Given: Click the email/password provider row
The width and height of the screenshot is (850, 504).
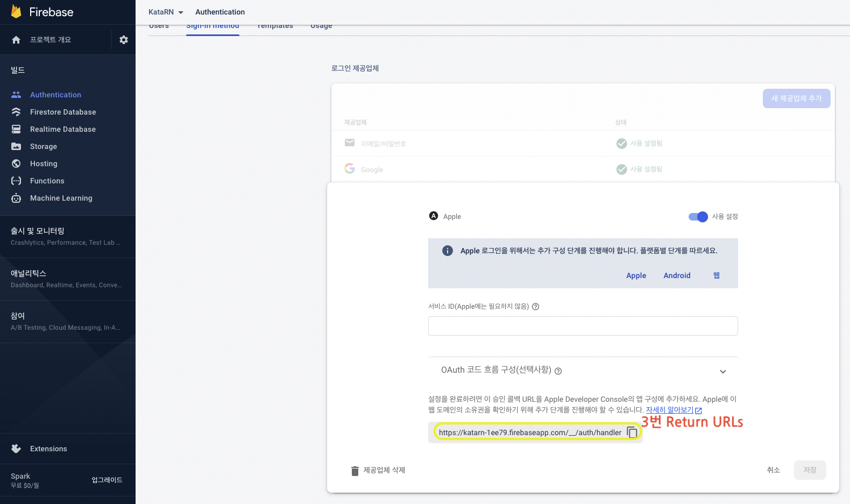Looking at the screenshot, I should coord(583,143).
